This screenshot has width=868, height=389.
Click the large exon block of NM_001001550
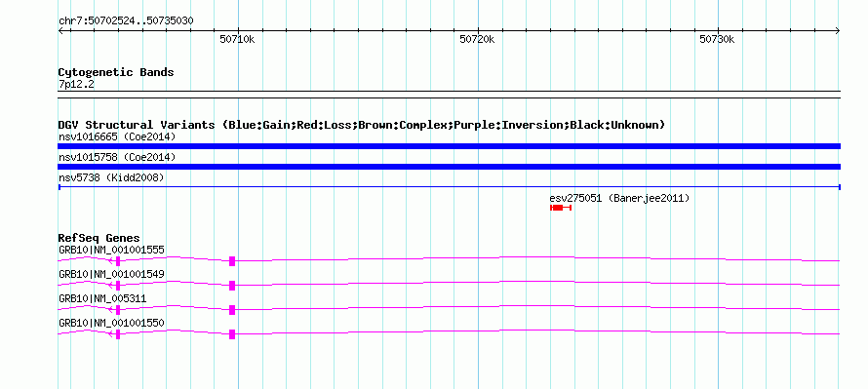click(232, 334)
